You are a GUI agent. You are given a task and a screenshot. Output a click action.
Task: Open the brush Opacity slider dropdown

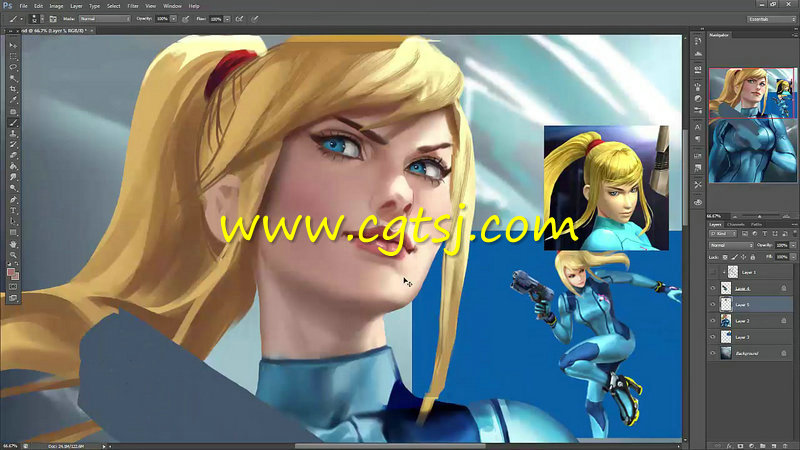[173, 19]
